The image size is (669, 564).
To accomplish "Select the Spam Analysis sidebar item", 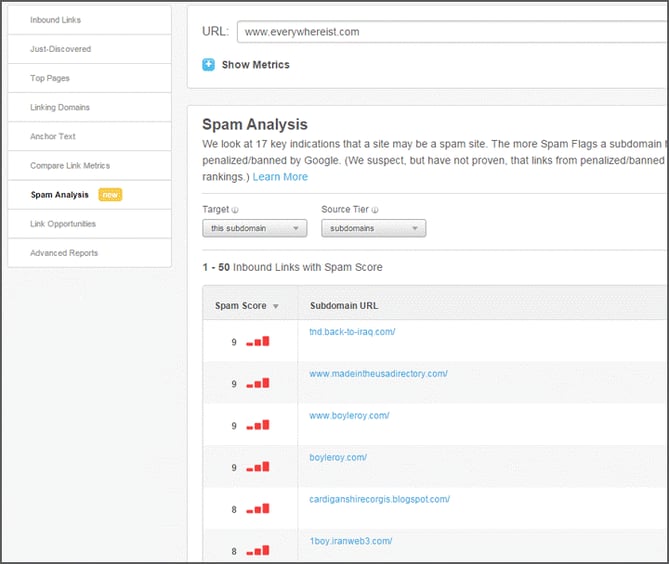I will (x=90, y=195).
